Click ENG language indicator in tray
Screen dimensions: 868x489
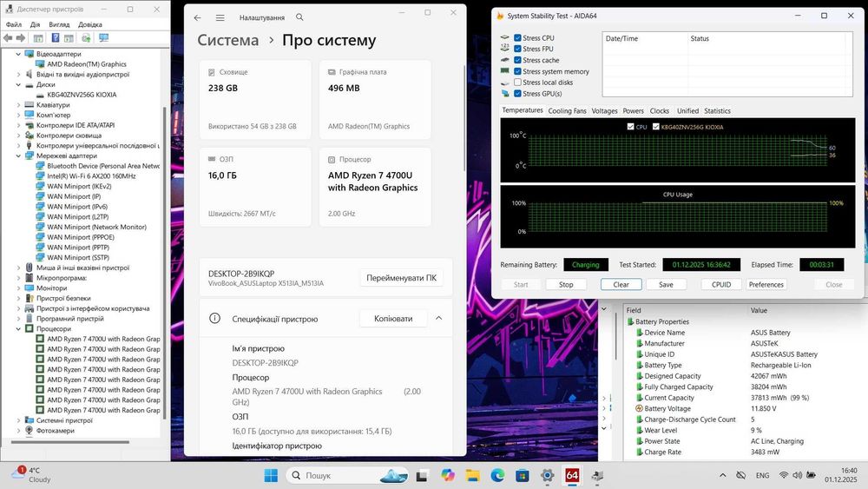[x=762, y=475]
